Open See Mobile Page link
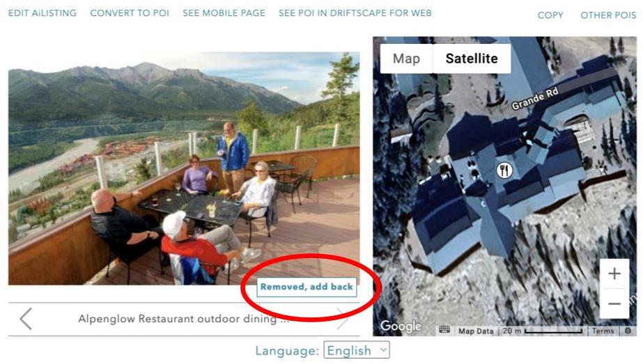This screenshot has height=364, width=643. coord(224,13)
